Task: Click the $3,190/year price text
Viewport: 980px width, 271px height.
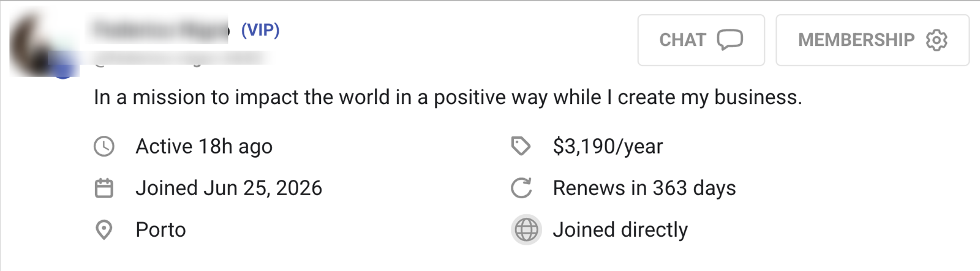Action: [608, 147]
